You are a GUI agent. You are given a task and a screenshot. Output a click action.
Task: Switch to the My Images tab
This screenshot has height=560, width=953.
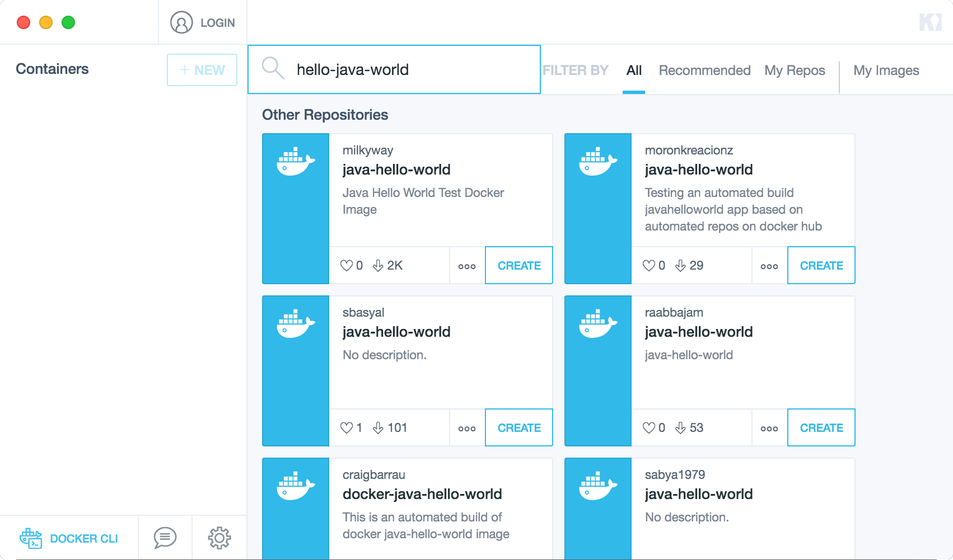[x=886, y=70]
